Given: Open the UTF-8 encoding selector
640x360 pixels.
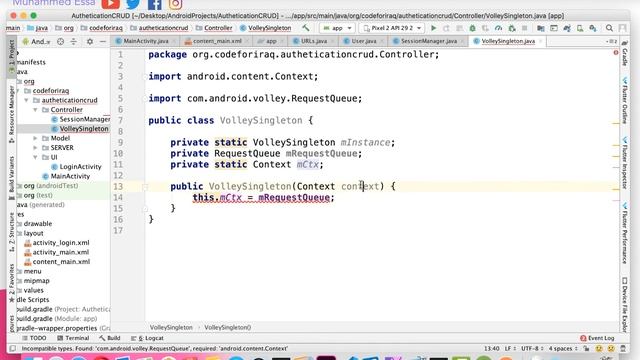Looking at the screenshot, I should (532, 349).
